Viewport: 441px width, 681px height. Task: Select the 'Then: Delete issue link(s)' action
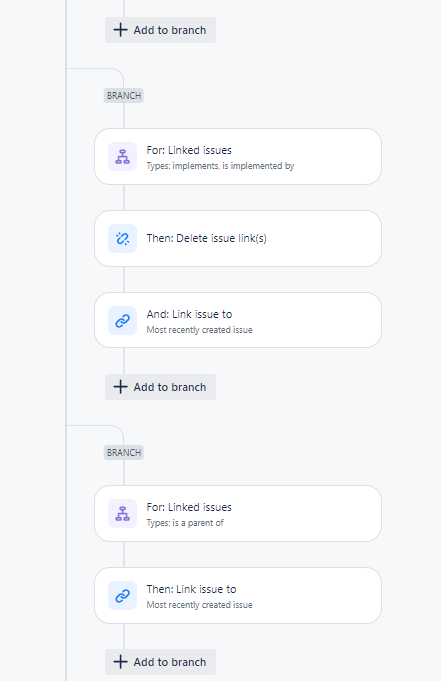(238, 238)
